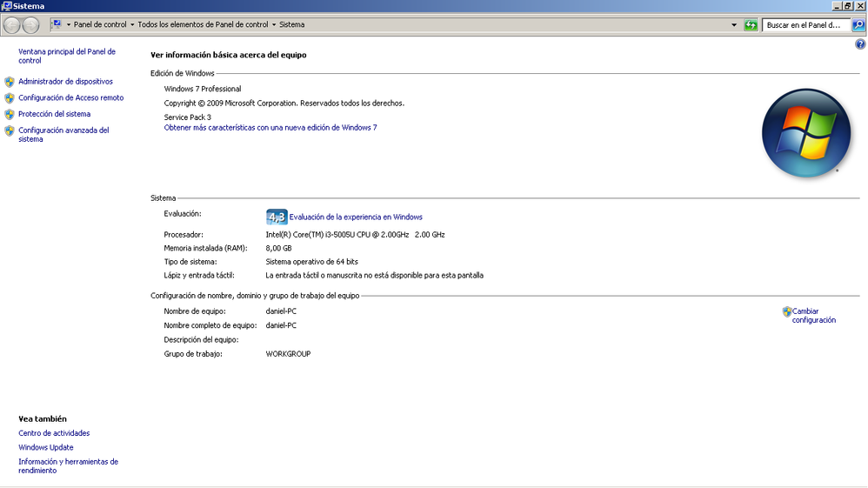Select the Panel de control breadcrumb
Viewport: 868px width, 488px height.
coord(100,25)
